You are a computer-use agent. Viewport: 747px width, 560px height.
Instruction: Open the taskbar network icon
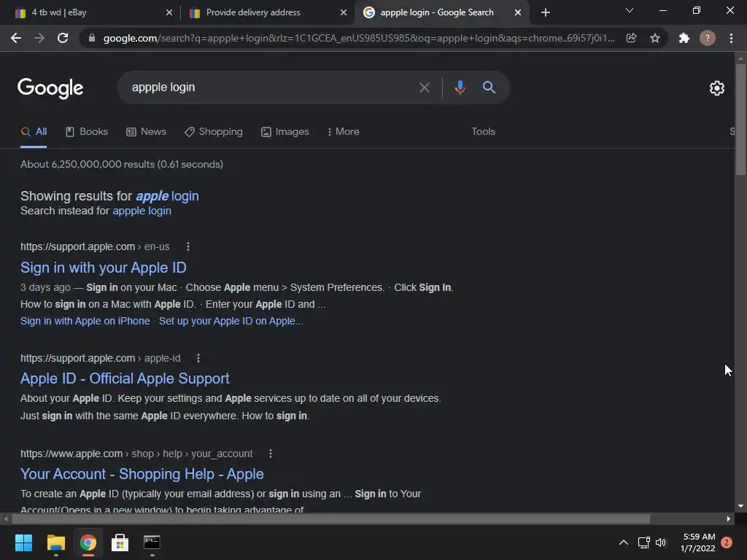tap(643, 542)
